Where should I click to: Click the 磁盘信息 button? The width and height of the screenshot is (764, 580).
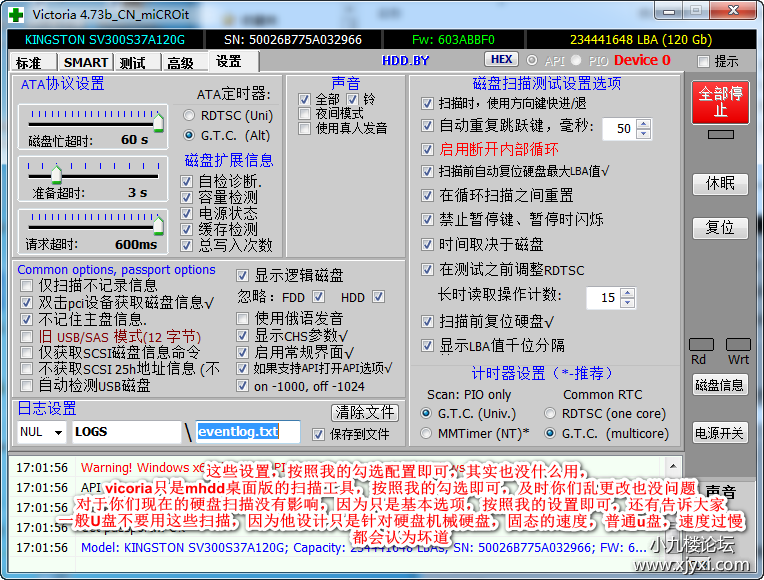pos(719,385)
